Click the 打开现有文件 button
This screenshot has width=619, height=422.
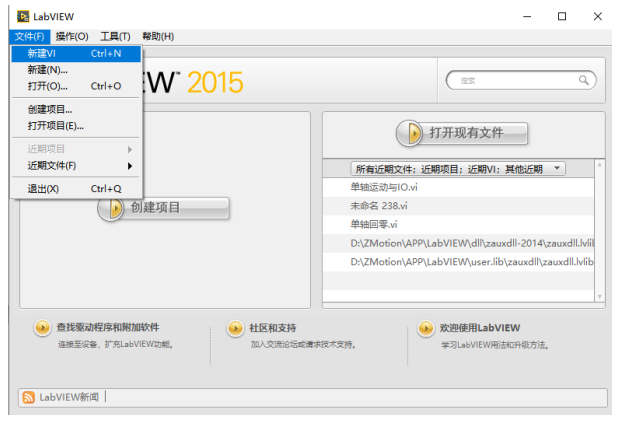point(462,133)
